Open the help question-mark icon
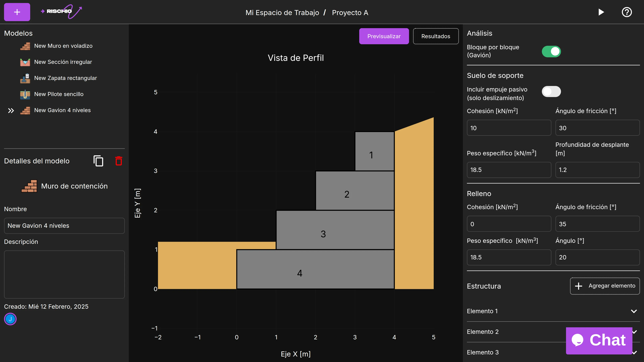 [x=627, y=12]
